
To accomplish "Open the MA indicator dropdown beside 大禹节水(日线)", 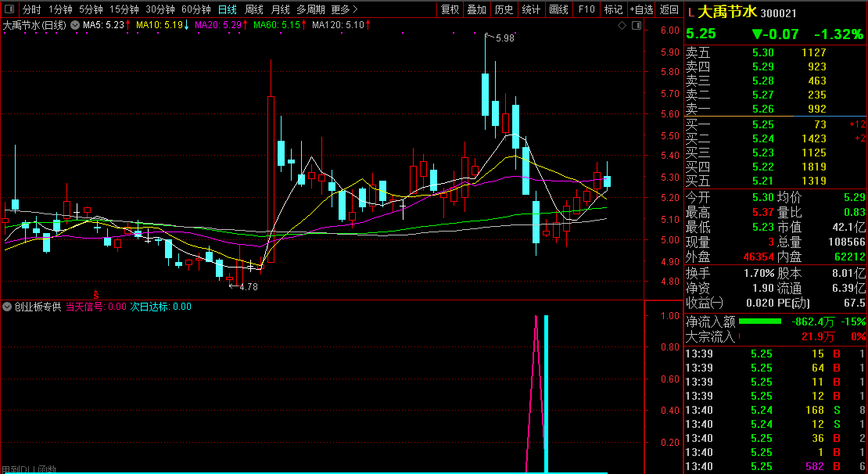I will 74,25.
